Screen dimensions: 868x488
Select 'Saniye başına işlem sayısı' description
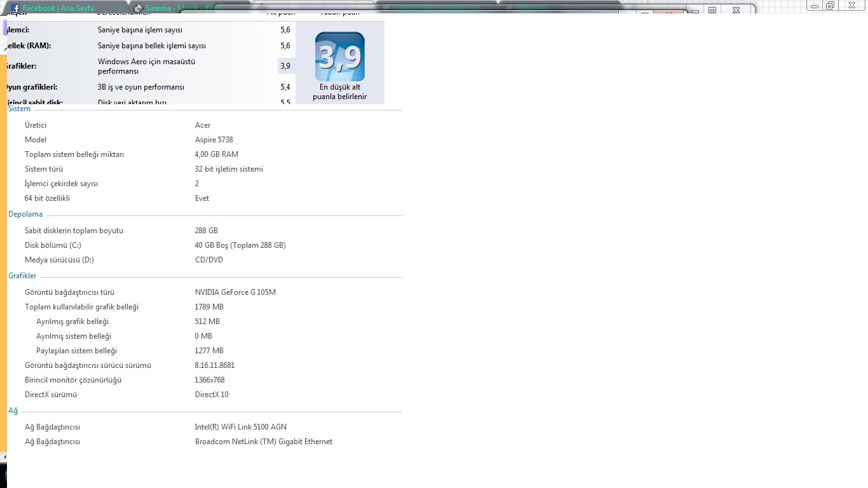(140, 30)
